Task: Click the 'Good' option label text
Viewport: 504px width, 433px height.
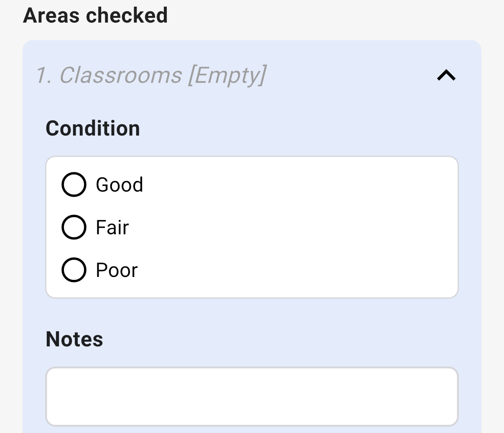Action: click(120, 184)
